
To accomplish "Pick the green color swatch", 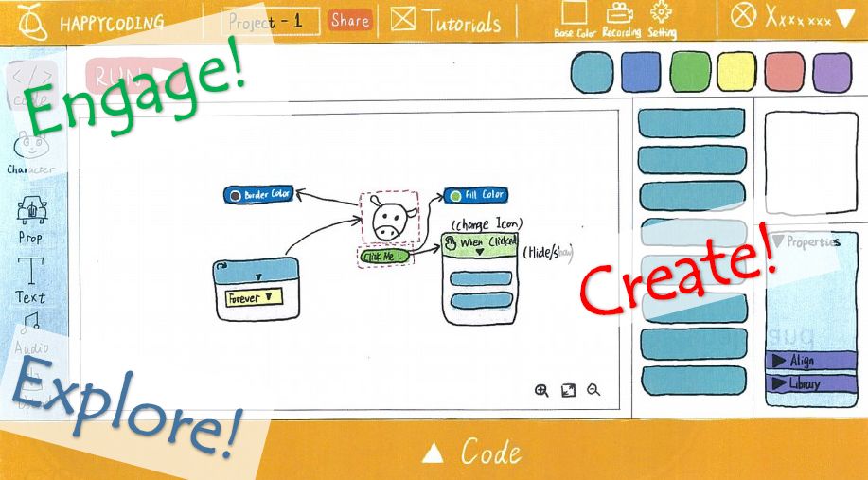I will coord(690,72).
